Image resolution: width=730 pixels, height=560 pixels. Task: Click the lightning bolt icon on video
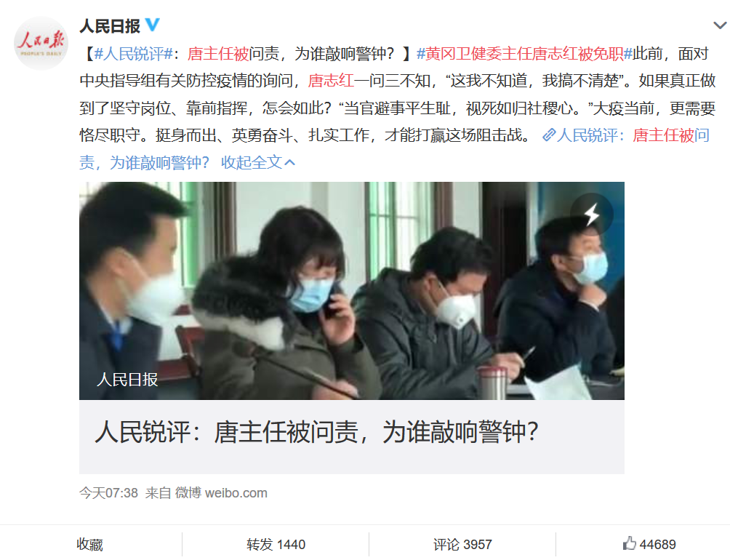coord(592,215)
